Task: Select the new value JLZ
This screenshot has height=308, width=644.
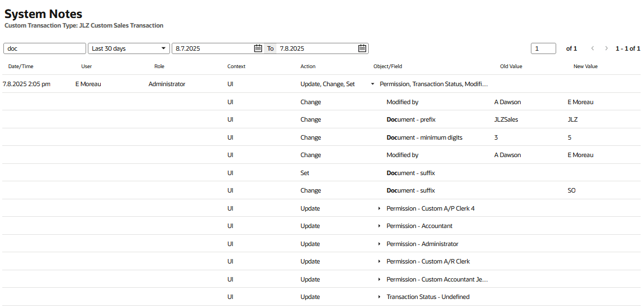Action: [x=573, y=120]
